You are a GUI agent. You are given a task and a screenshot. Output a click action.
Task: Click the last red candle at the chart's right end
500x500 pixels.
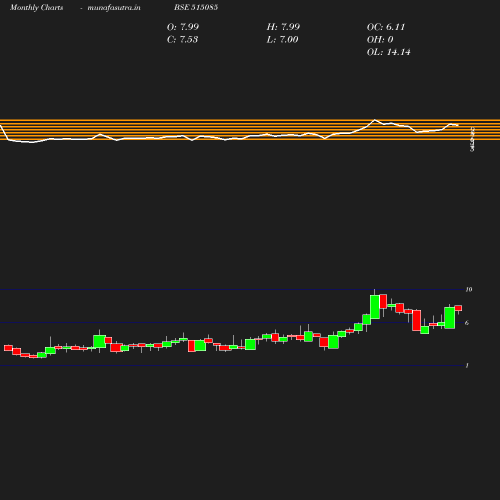(458, 308)
